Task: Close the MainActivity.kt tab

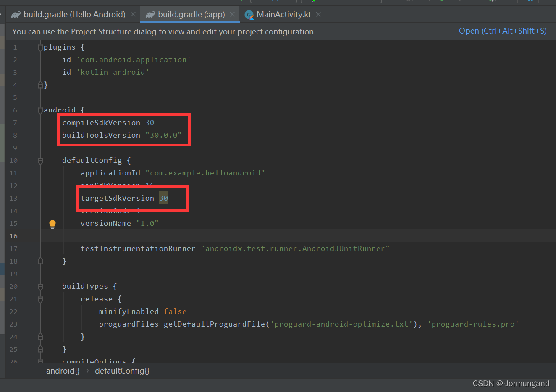Action: click(x=318, y=14)
